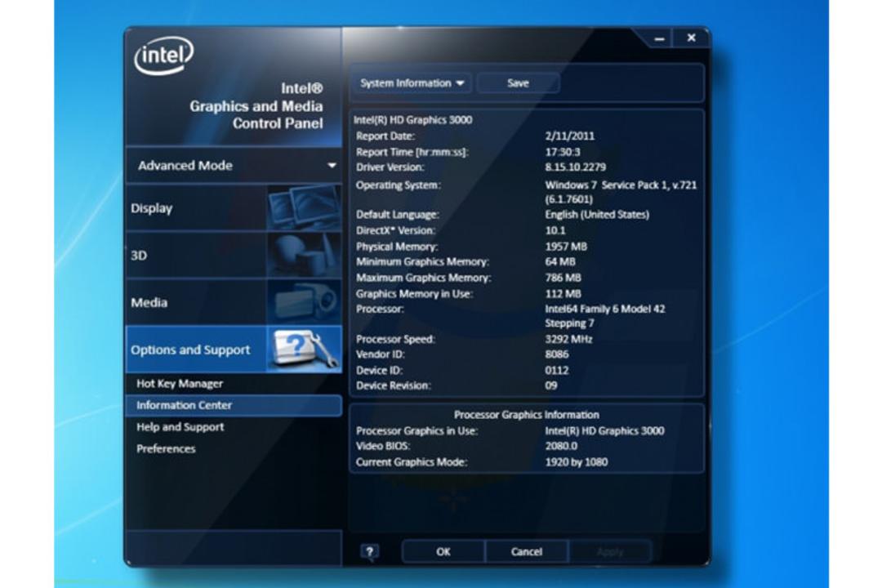Click the Current Graphics Mode label
The height and width of the screenshot is (588, 882).
coord(412,462)
